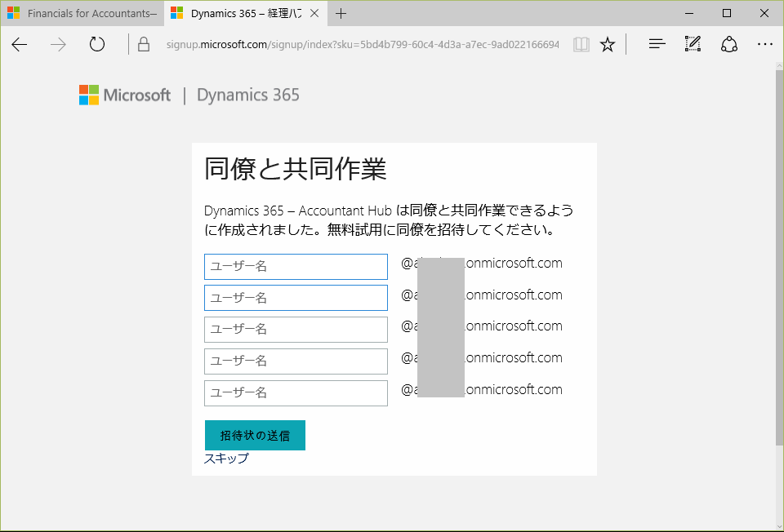Screen dimensions: 784x532
Task: Focus the fourth ユーザー名 input field
Action: [x=296, y=361]
